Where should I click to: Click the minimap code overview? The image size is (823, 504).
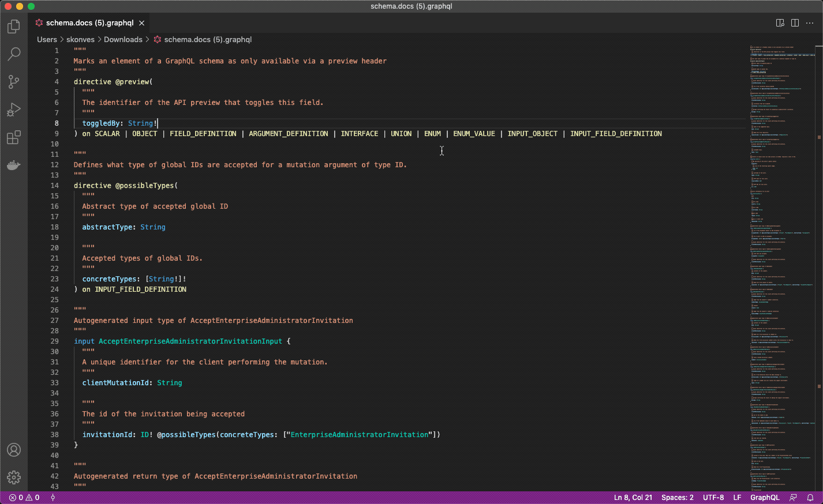[782, 259]
